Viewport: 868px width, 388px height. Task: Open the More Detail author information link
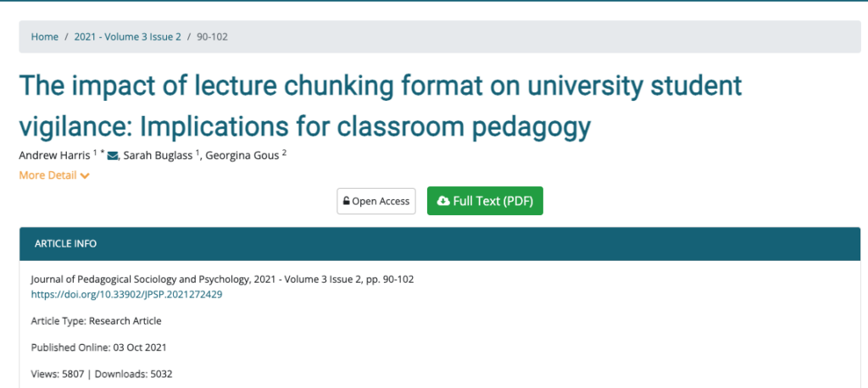click(x=47, y=175)
